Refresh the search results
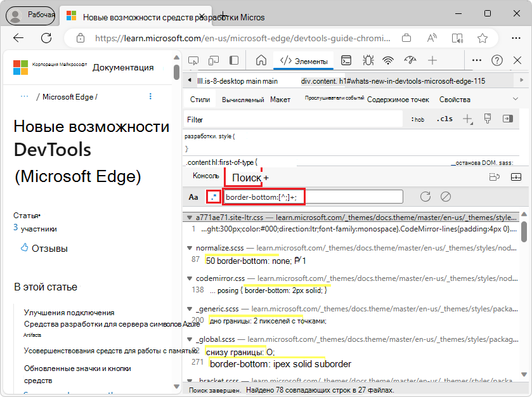This screenshot has height=397, width=532. (x=425, y=197)
